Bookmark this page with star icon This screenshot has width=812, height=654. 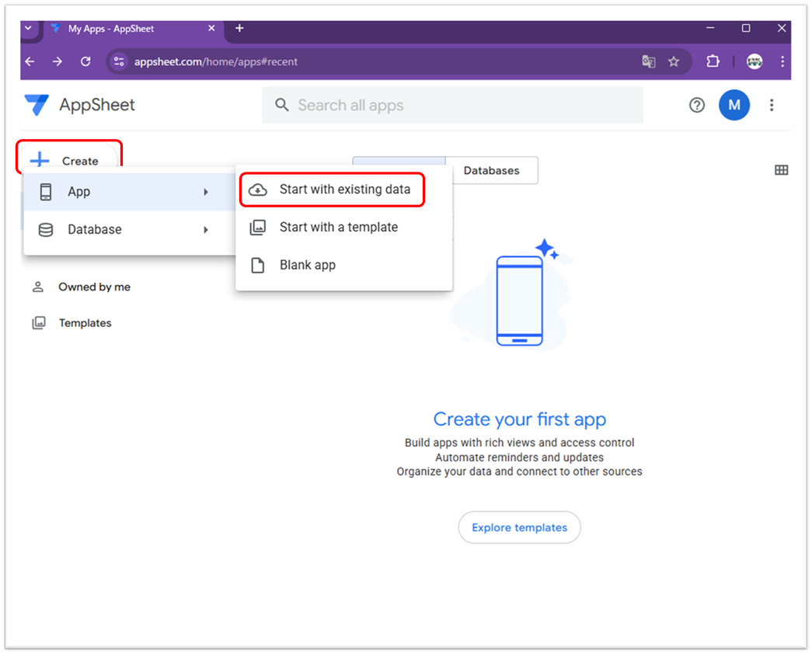(674, 61)
